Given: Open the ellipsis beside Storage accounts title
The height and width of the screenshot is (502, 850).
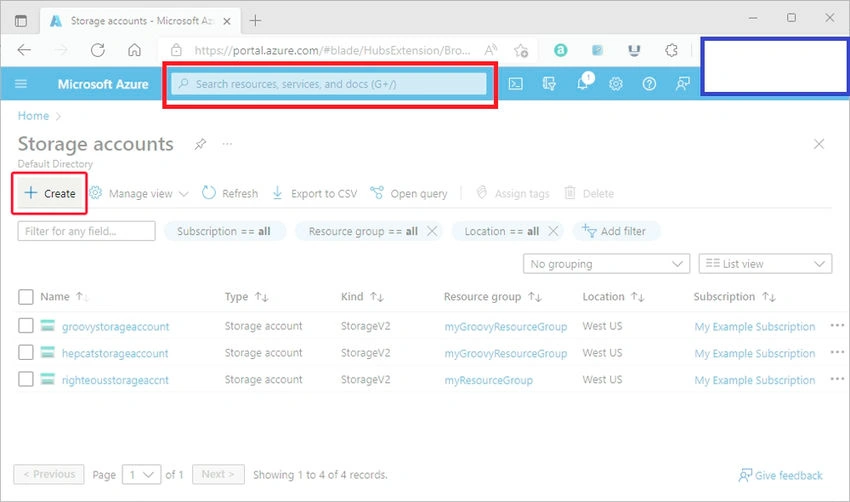Looking at the screenshot, I should pyautogui.click(x=227, y=144).
